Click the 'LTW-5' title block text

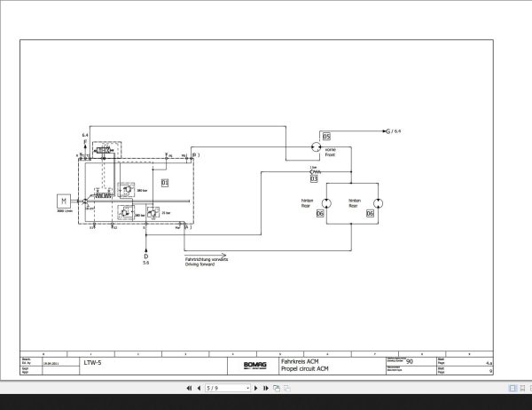click(x=92, y=362)
